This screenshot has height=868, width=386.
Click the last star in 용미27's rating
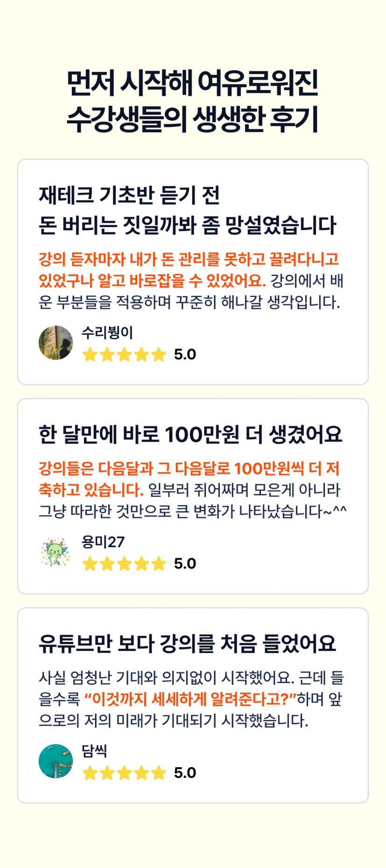(159, 564)
